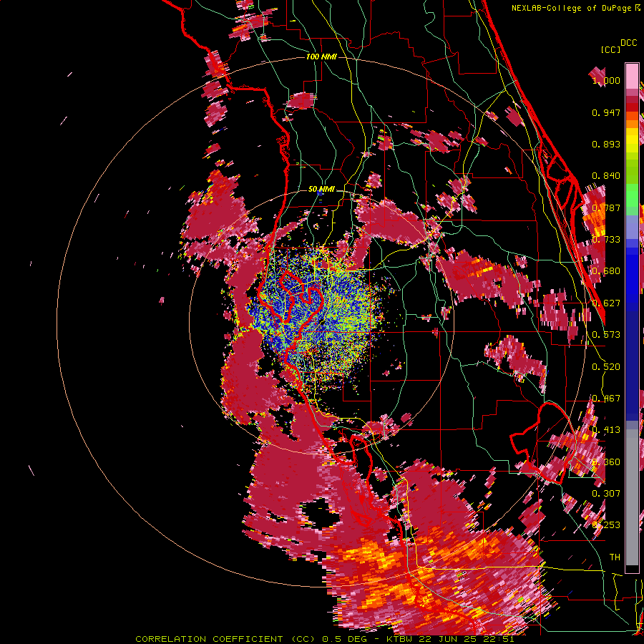The height and width of the screenshot is (644, 644).
Task: Click the NEXLAB-College of DuPage label
Action: (572, 8)
